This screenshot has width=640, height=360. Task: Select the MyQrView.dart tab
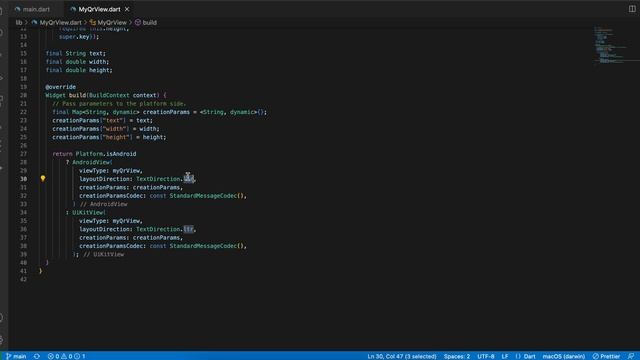99,9
